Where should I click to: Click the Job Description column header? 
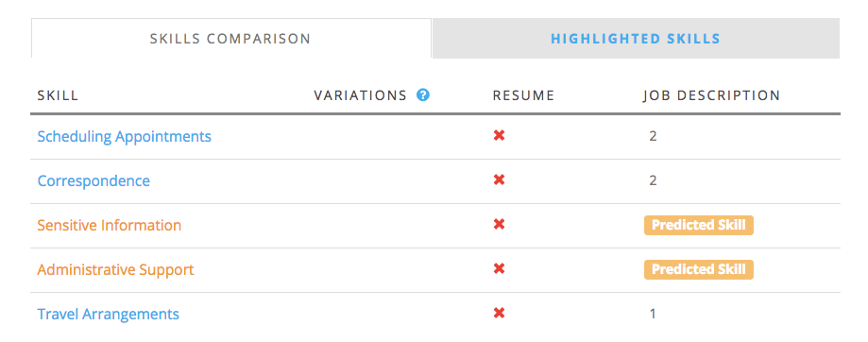[711, 95]
